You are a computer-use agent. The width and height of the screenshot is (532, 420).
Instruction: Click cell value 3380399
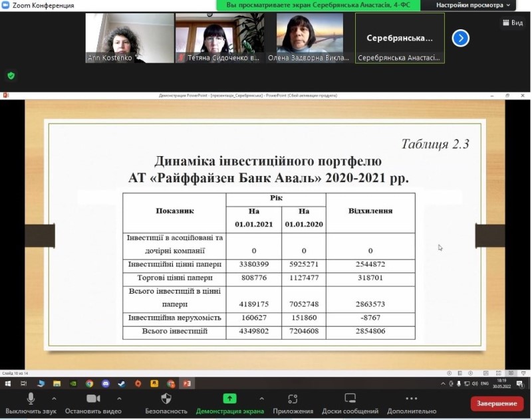pyautogui.click(x=254, y=264)
